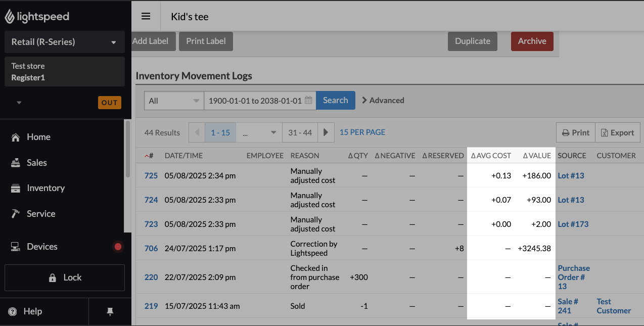
Task: Pin the sidebar with pushpin icon
Action: coord(110,312)
